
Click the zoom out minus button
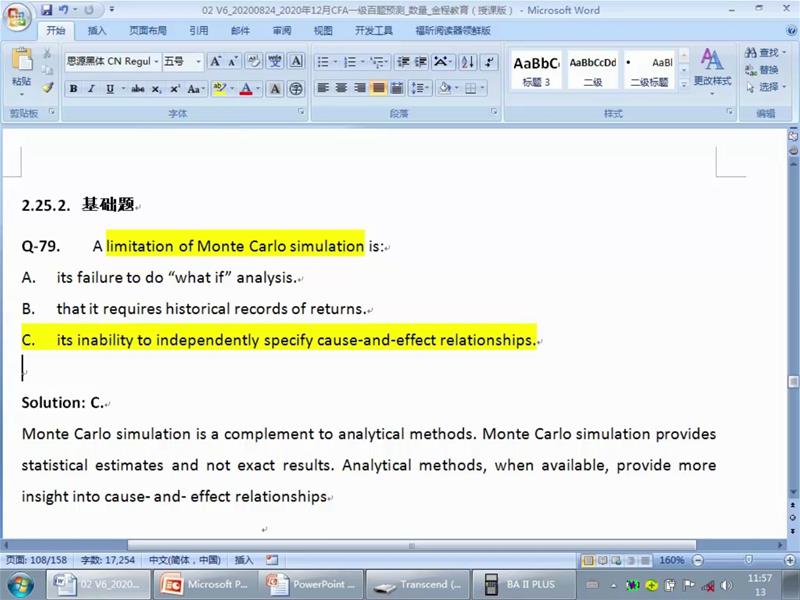click(x=698, y=560)
